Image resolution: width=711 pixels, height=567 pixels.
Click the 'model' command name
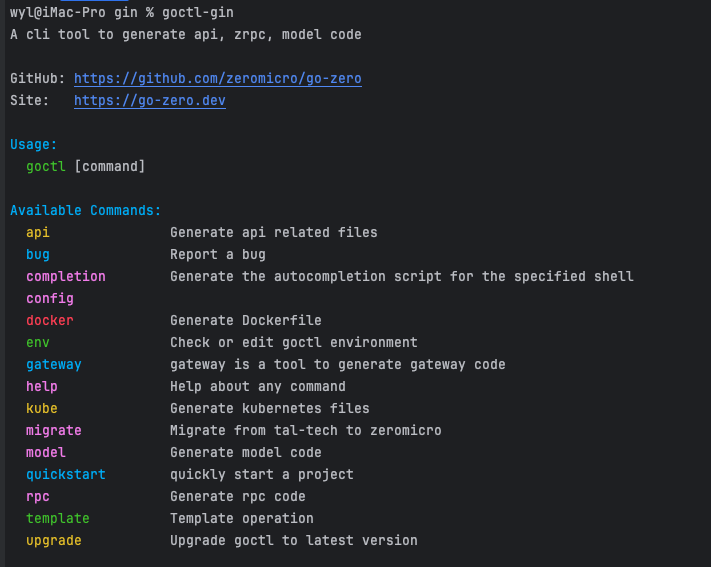click(x=46, y=452)
